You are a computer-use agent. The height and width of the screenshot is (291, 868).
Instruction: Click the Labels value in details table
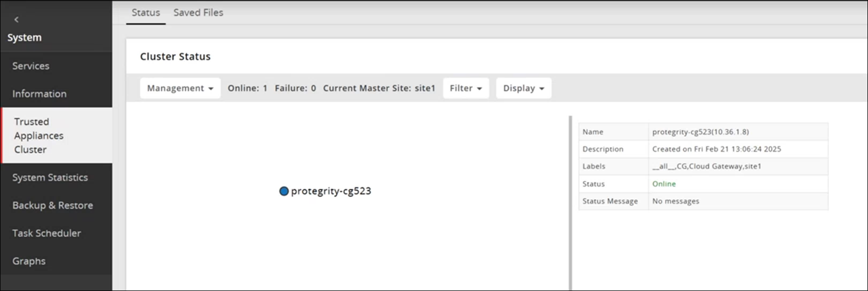(x=706, y=166)
